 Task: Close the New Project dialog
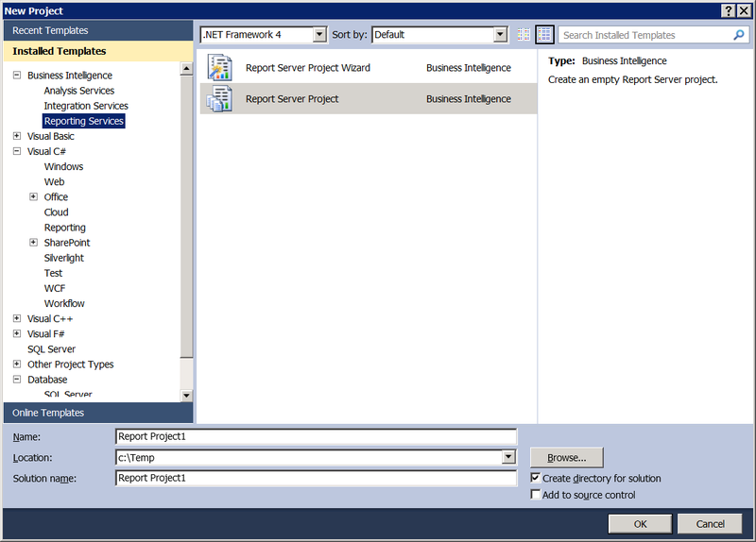click(x=744, y=10)
